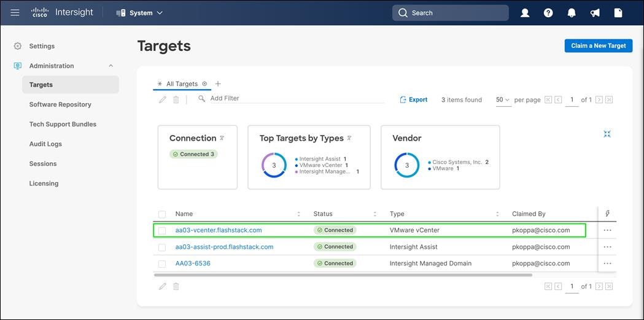Screen dimensions: 644x320
Task: Open the user profile icon
Action: [x=525, y=13]
